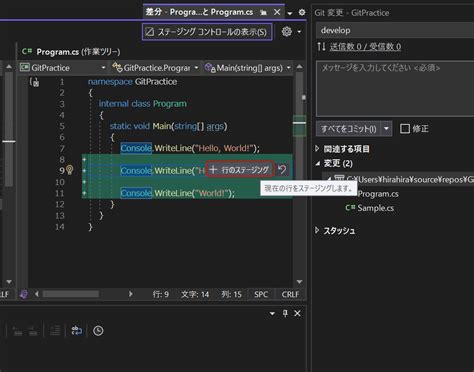Click the purple Copilot status icon
This screenshot has width=474, height=372.
(x=24, y=294)
